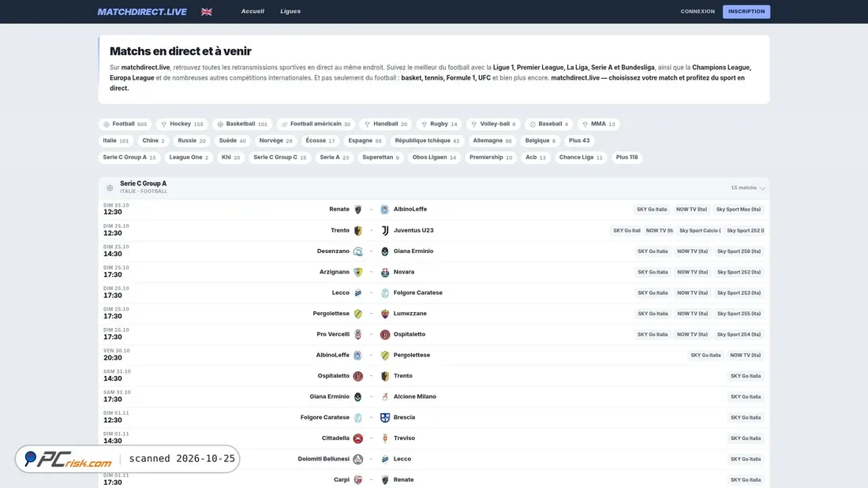
Task: Filter matches by MMA sport
Action: (x=598, y=124)
